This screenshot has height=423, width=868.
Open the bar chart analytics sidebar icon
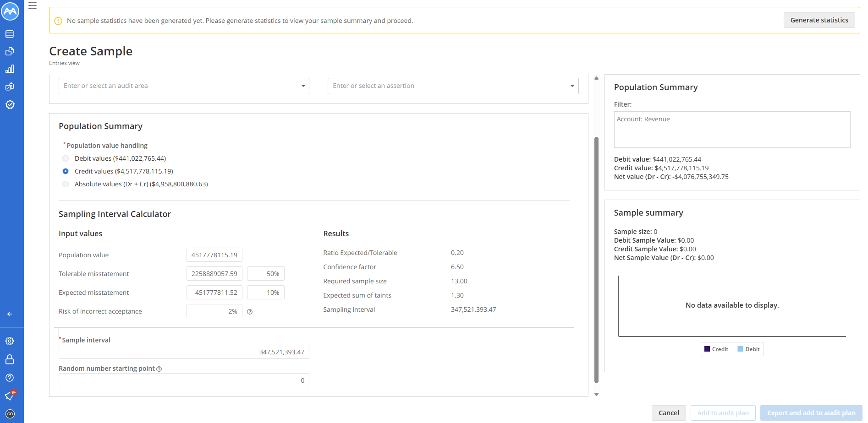point(10,69)
